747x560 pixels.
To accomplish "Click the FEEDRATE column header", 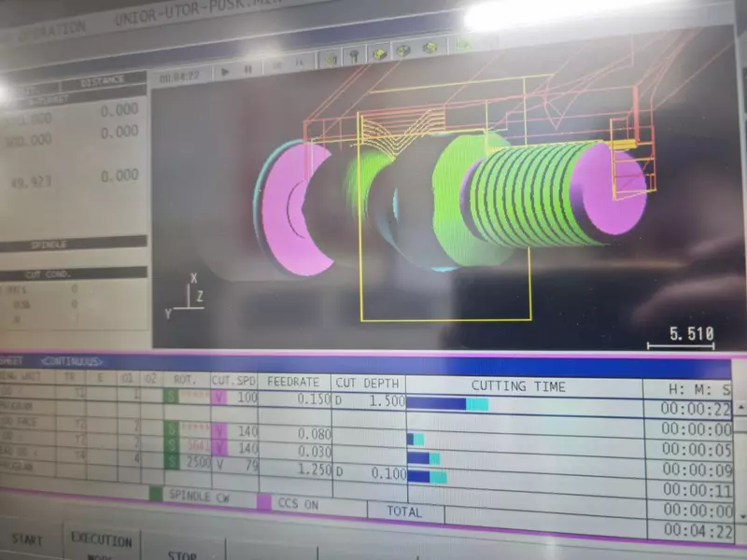I will click(x=293, y=383).
